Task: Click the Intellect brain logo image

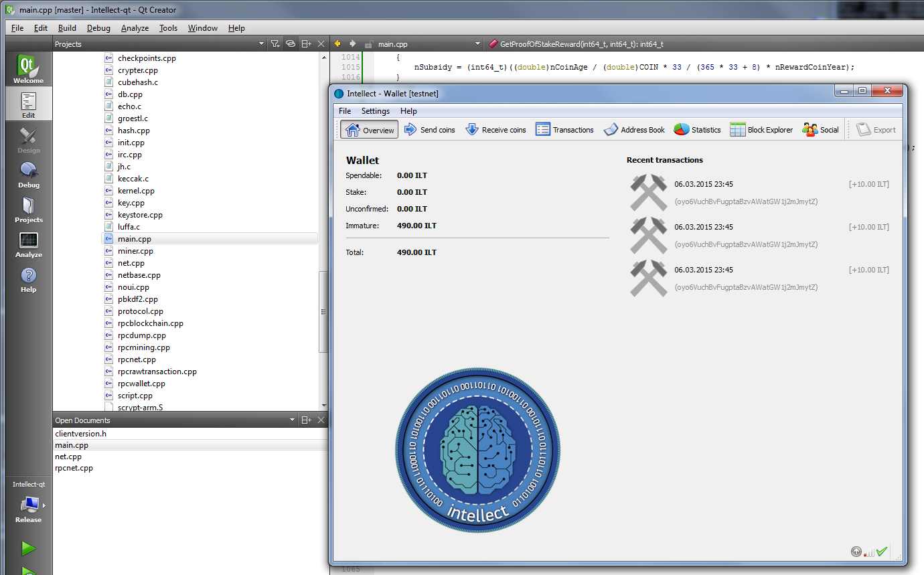Action: [x=477, y=450]
